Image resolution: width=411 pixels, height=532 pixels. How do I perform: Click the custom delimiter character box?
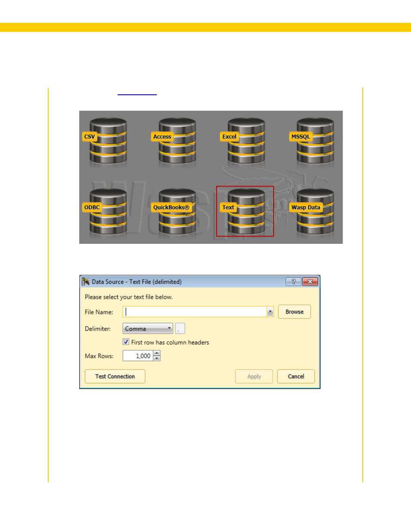[180, 329]
